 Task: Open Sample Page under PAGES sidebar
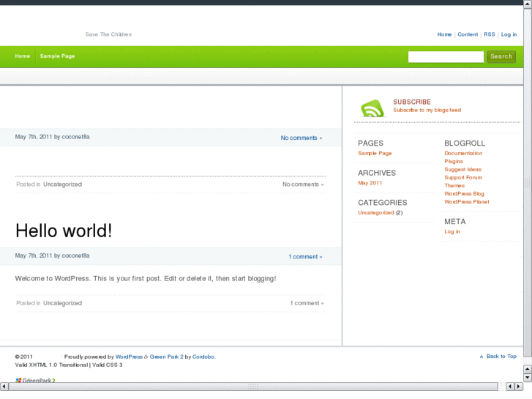click(375, 153)
